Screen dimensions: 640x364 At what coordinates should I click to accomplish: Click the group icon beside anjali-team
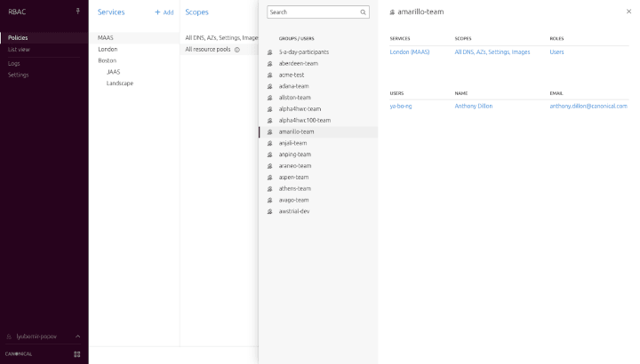pyautogui.click(x=270, y=144)
